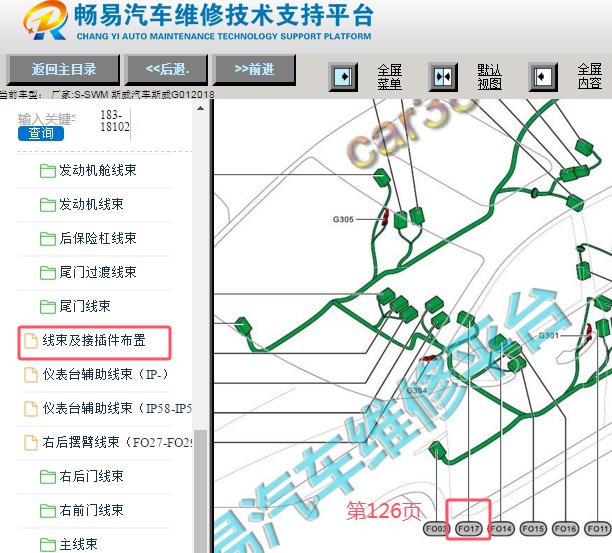The height and width of the screenshot is (553, 612).
Task: Select the 线束及接插件布置 document
Action: coord(94,343)
